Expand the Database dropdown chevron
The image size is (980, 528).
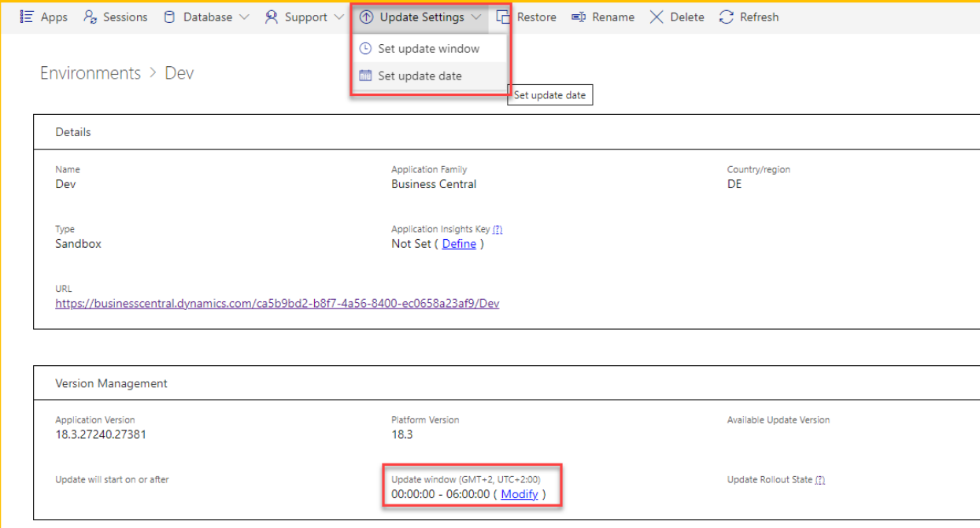(x=243, y=17)
